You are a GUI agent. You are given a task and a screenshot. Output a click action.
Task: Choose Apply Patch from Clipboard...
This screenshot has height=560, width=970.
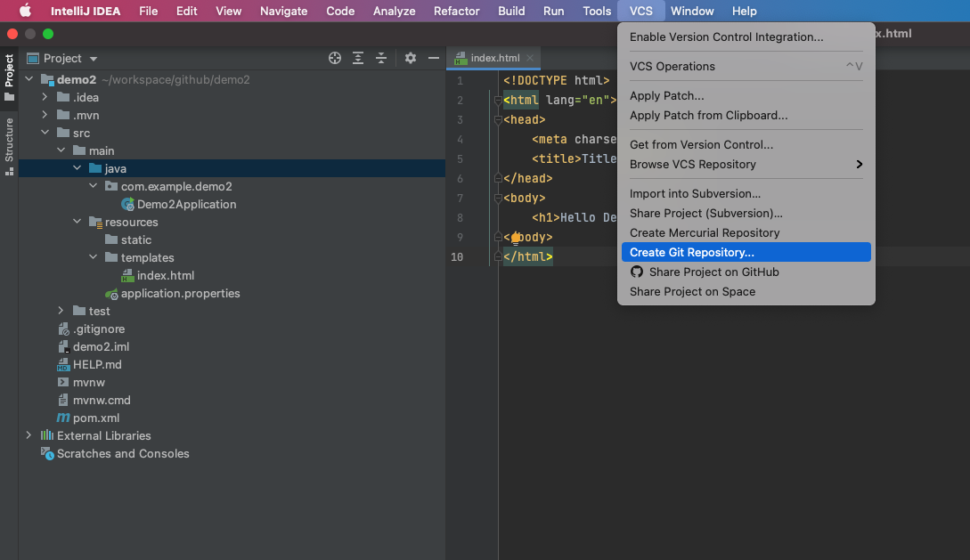pos(746,116)
